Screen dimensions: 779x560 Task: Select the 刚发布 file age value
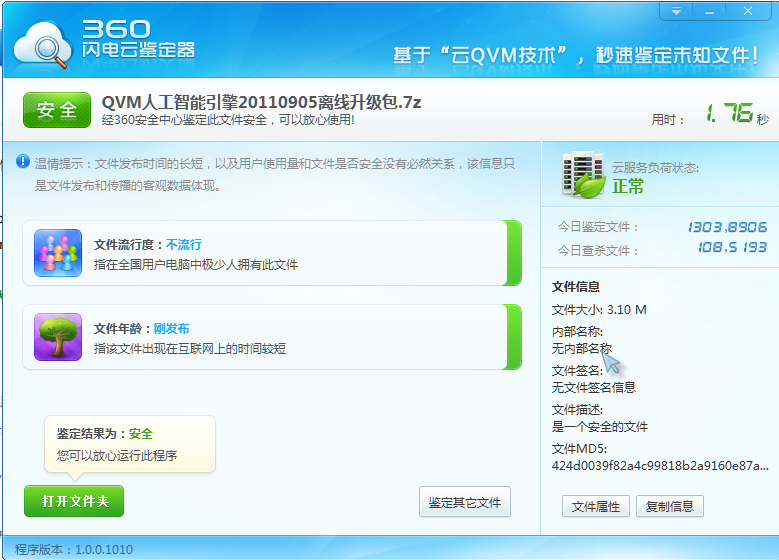171,328
